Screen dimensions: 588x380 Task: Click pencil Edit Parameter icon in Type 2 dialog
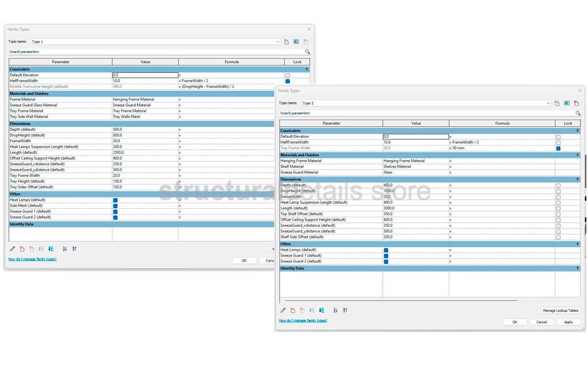[x=283, y=311]
